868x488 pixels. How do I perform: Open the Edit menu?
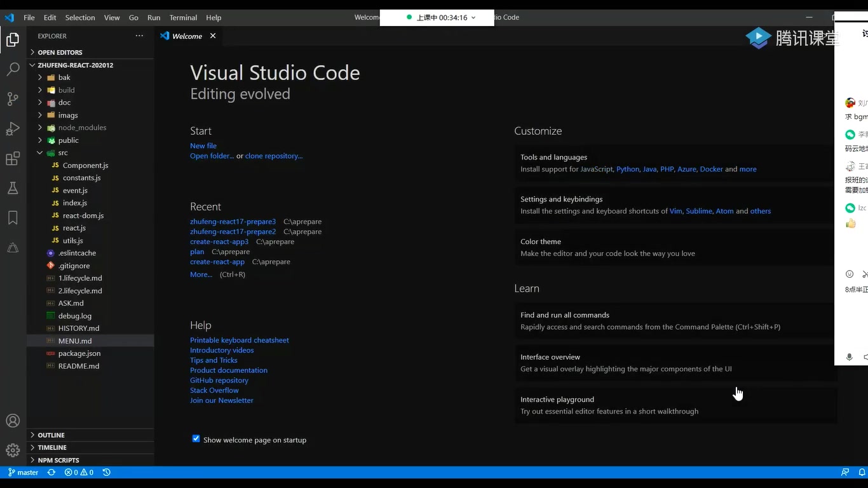point(50,18)
